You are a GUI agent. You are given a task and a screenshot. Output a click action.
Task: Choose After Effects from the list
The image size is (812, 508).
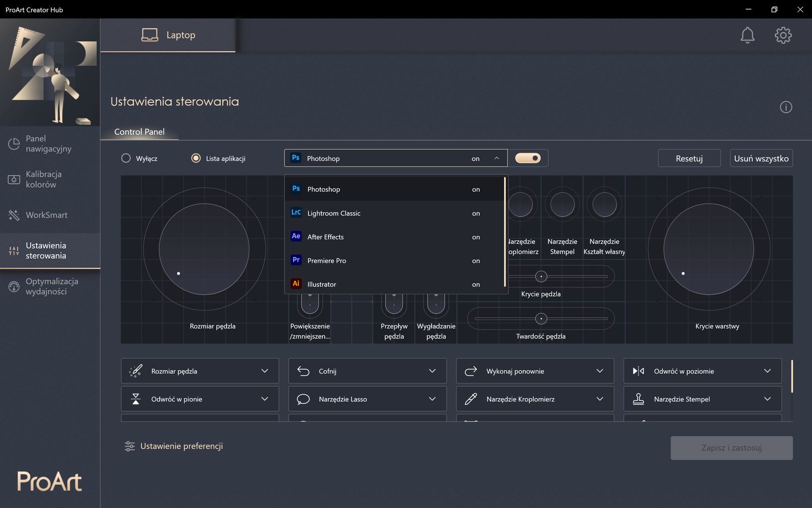(x=394, y=237)
